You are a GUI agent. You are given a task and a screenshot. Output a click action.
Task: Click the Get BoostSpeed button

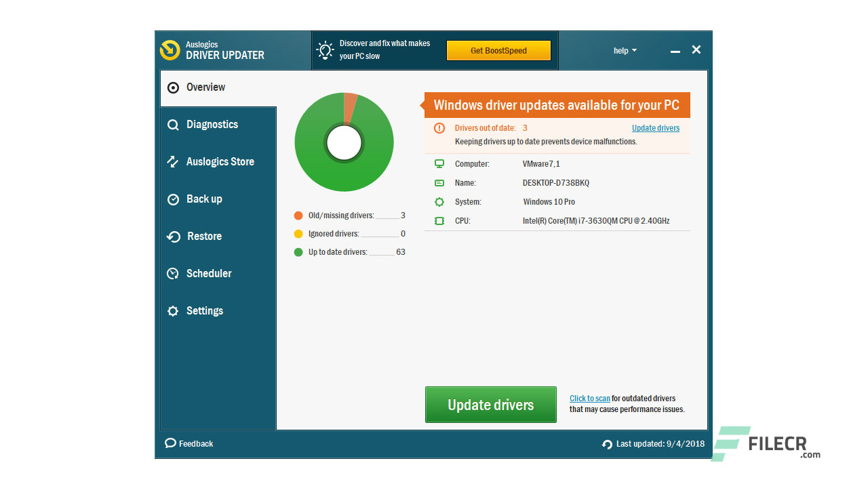(x=498, y=51)
